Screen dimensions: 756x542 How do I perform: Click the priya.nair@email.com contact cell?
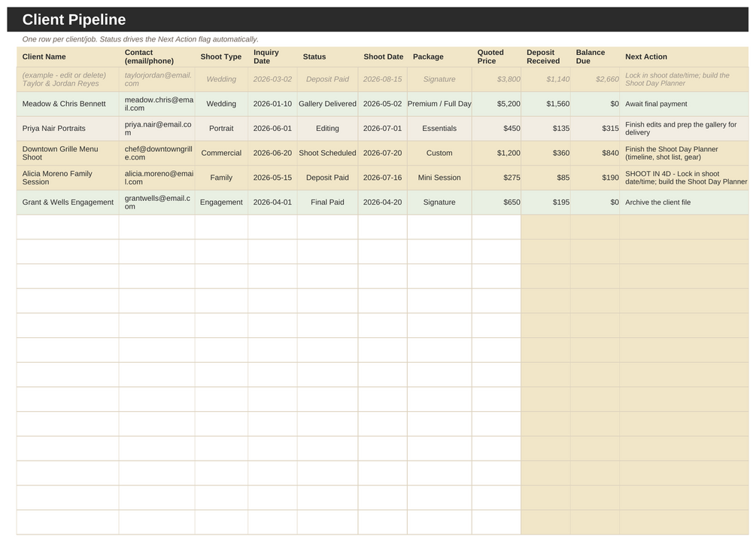156,129
